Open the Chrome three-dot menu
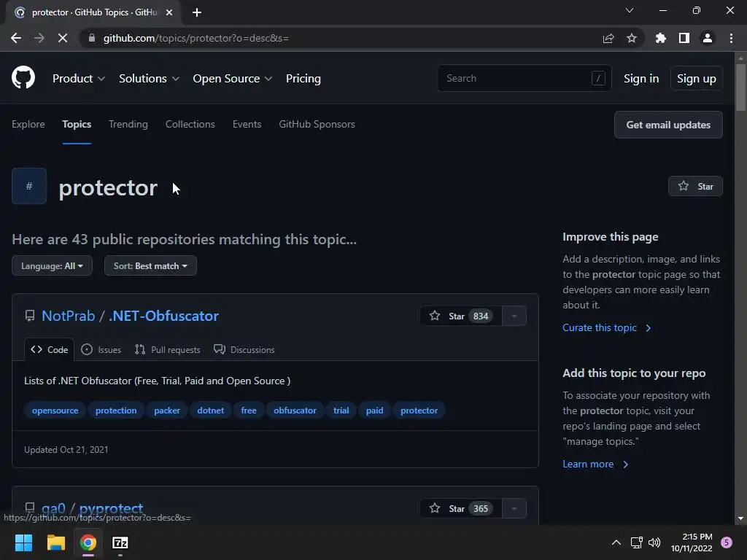747x560 pixels. click(x=731, y=38)
